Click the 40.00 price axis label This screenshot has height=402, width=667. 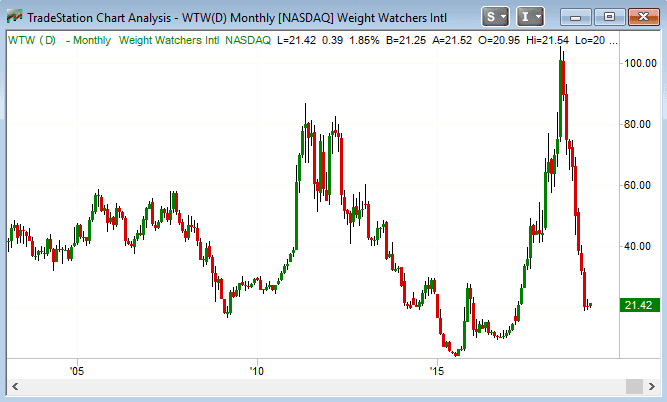[x=638, y=246]
